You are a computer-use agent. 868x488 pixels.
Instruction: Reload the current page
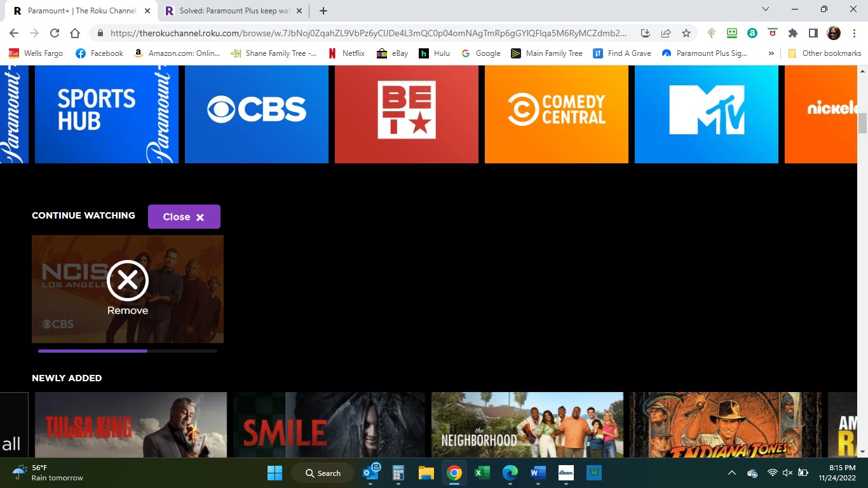(x=55, y=33)
